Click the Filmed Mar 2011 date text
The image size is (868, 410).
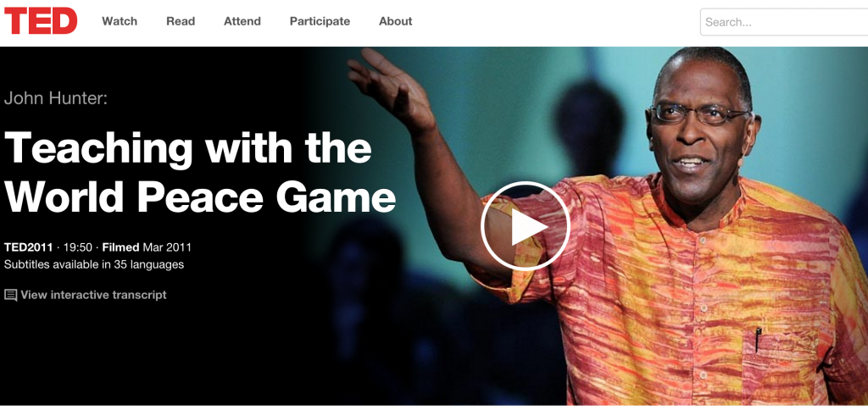point(147,247)
